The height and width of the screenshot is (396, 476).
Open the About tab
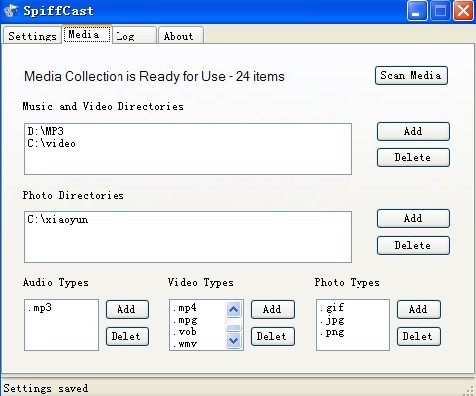coord(181,36)
